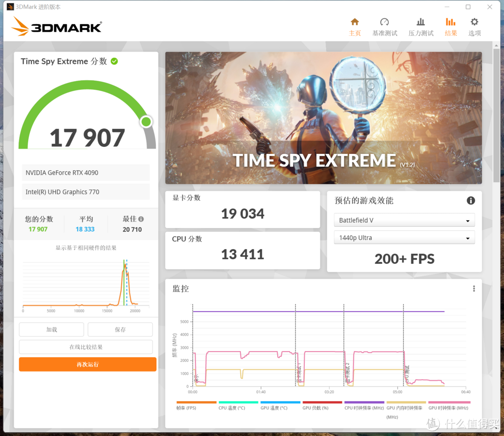Click the Time Spy Extreme 分数 heading
Screen dimensions: 504x436
(x=63, y=61)
